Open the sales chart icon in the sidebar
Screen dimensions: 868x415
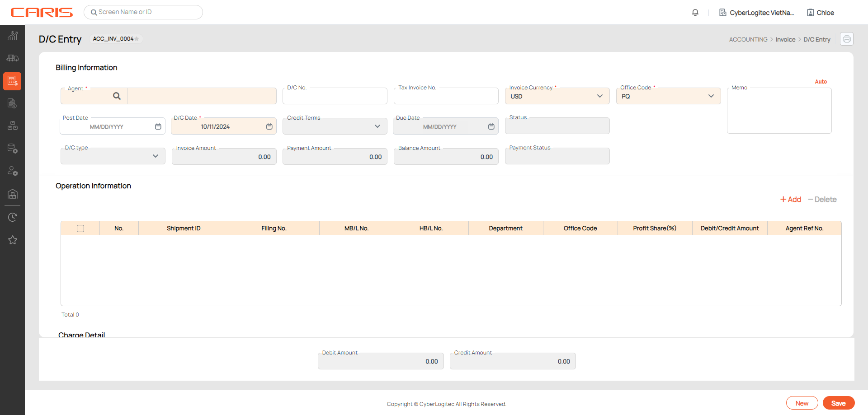click(13, 35)
